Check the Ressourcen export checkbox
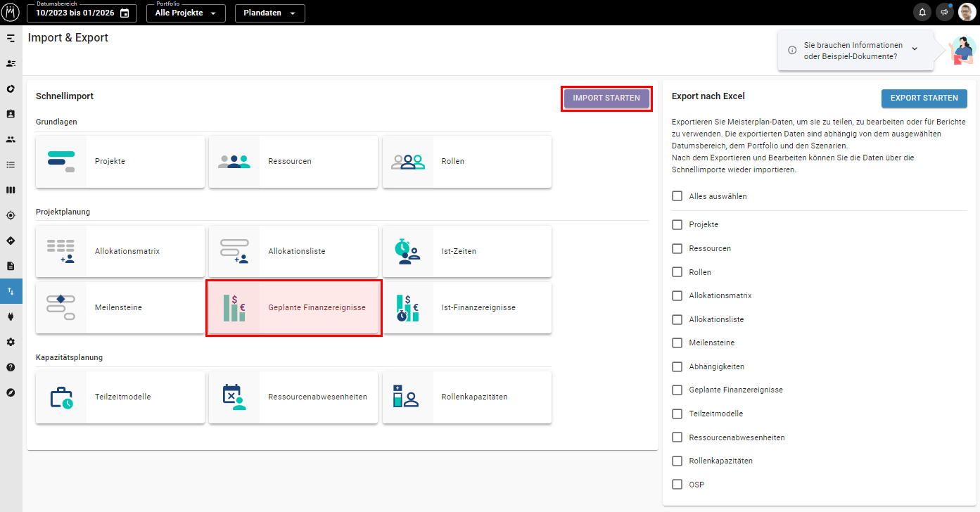 (x=677, y=248)
